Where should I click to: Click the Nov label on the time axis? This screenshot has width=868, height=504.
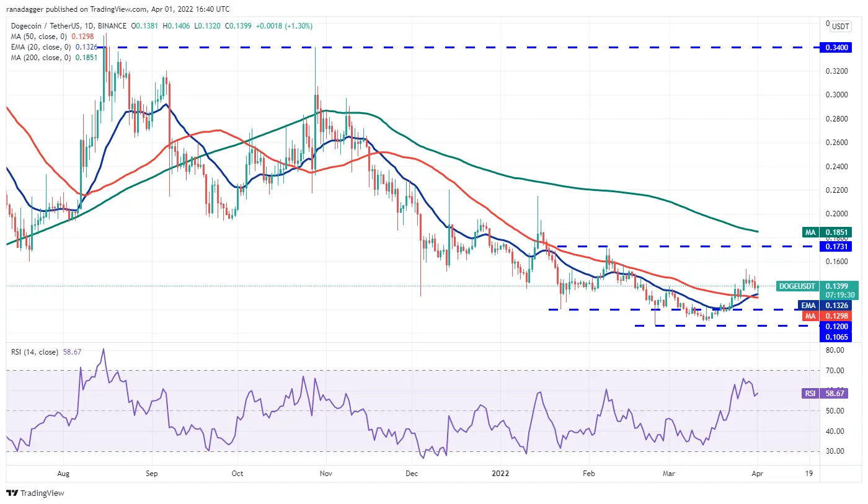[x=326, y=473]
